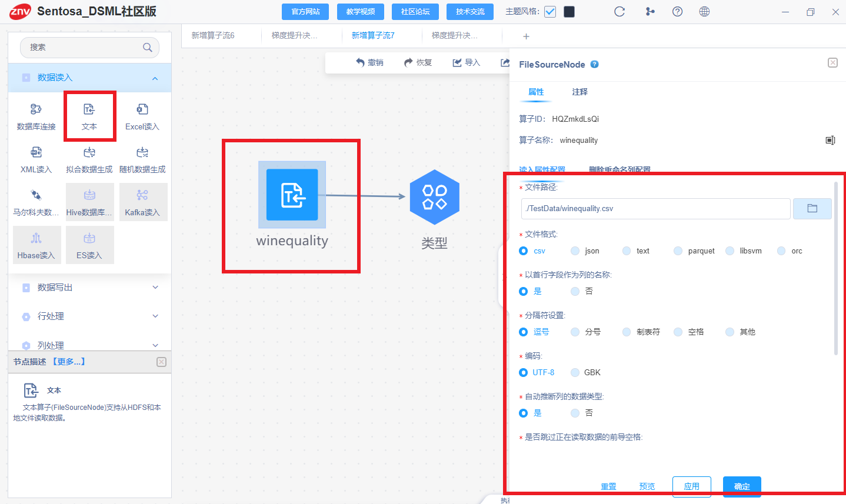This screenshot has height=504, width=846.
Task: Click the search magnifier icon
Action: (148, 48)
